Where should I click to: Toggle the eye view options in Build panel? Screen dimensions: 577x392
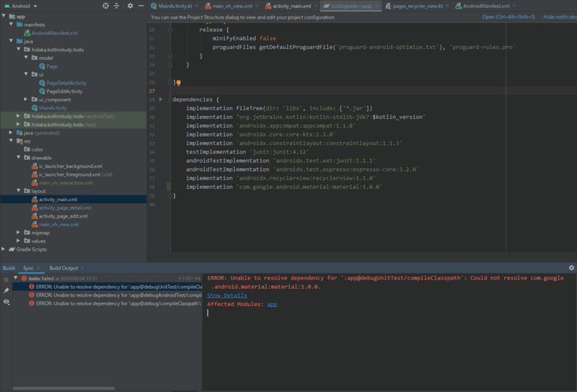tap(6, 303)
